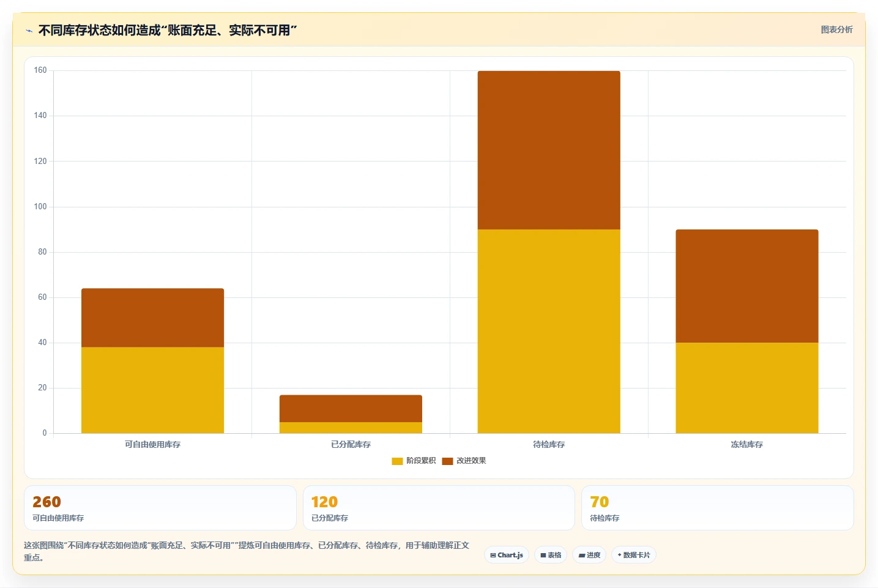Click the yellow segment of 冻结库存 bar
The image size is (878, 588).
click(747, 388)
